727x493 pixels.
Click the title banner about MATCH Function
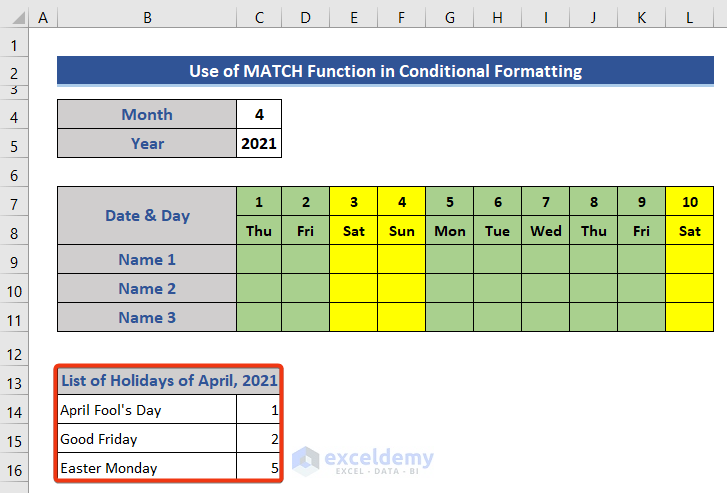tap(385, 71)
